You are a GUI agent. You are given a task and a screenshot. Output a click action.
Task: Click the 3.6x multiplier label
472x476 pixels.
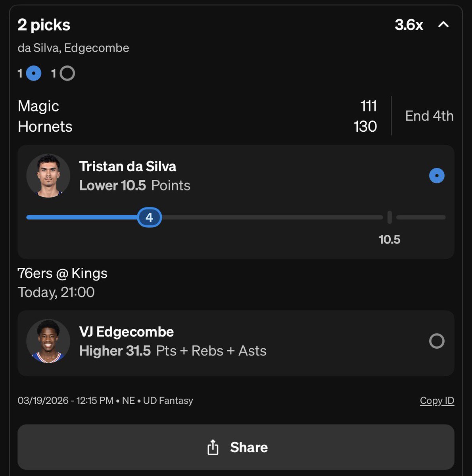409,25
